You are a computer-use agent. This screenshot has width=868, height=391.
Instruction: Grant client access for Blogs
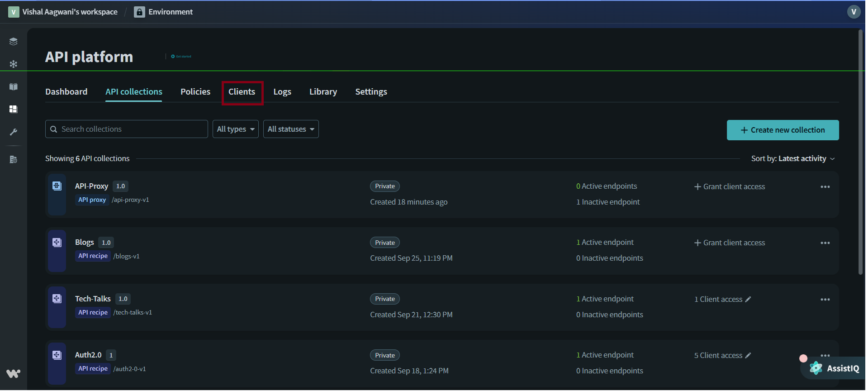pos(730,243)
